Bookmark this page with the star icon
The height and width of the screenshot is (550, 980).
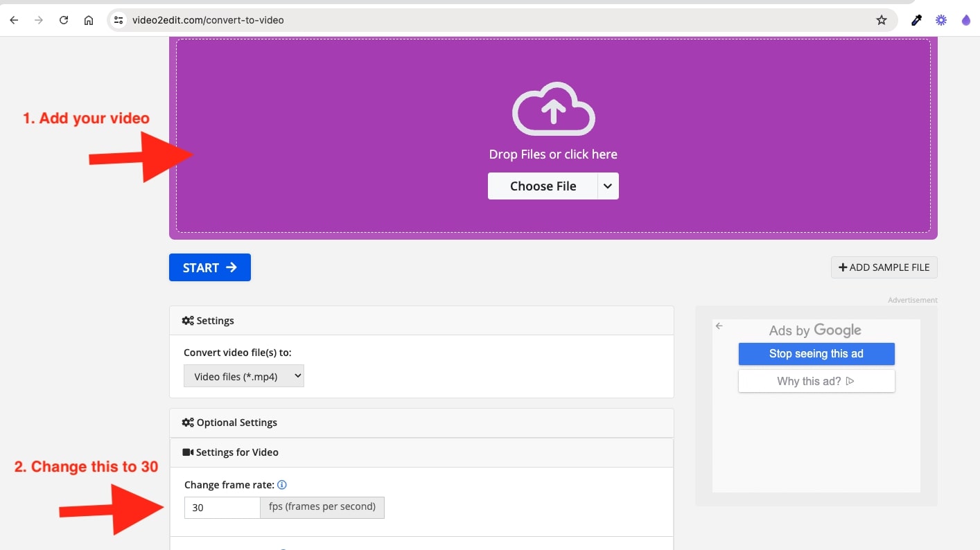tap(882, 20)
